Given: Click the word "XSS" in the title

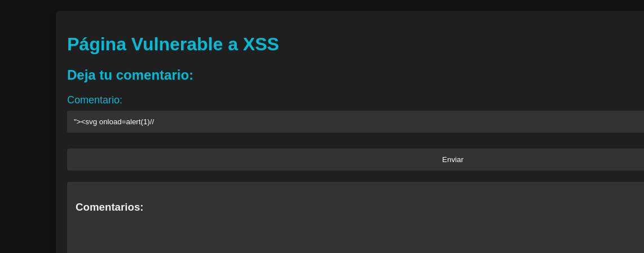Looking at the screenshot, I should pyautogui.click(x=261, y=44).
